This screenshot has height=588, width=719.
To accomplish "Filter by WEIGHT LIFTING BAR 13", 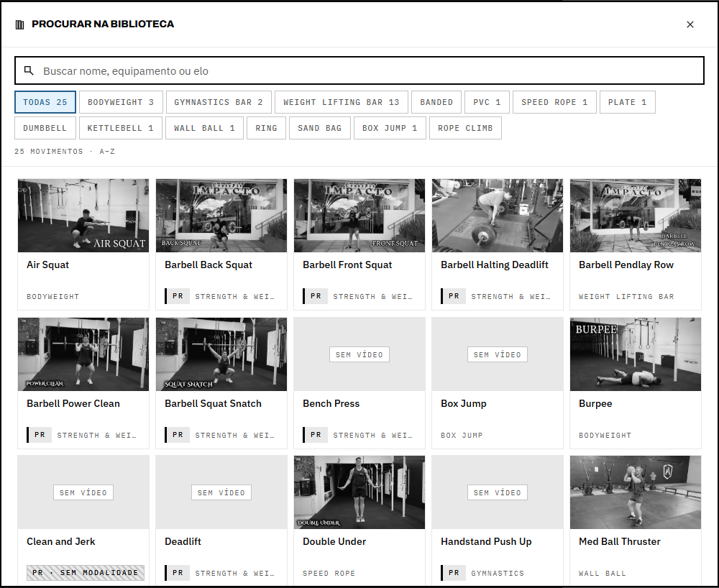I will click(341, 102).
